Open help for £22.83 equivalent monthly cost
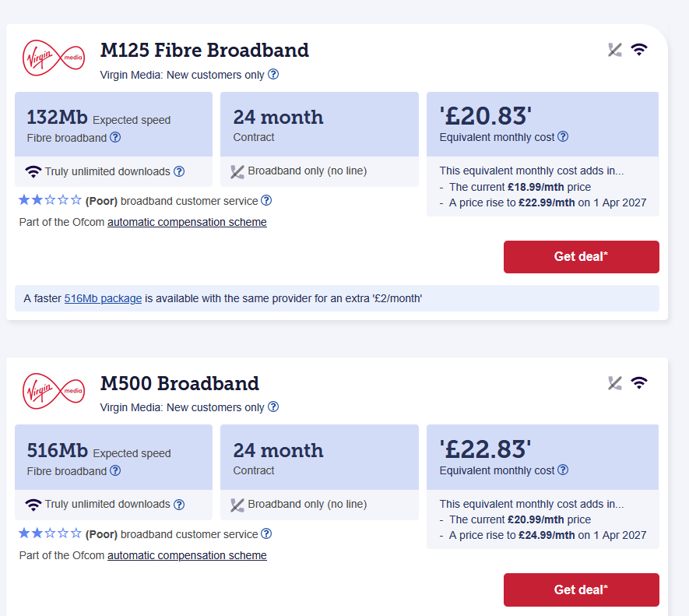689x616 pixels. point(563,470)
